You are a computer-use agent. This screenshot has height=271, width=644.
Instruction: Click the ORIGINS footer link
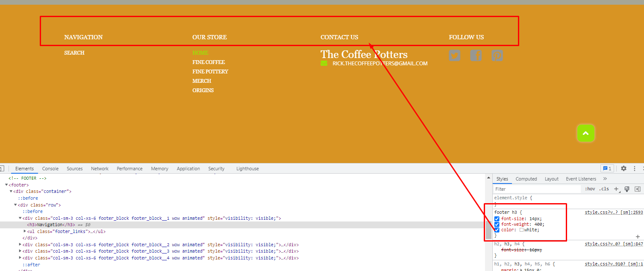203,90
